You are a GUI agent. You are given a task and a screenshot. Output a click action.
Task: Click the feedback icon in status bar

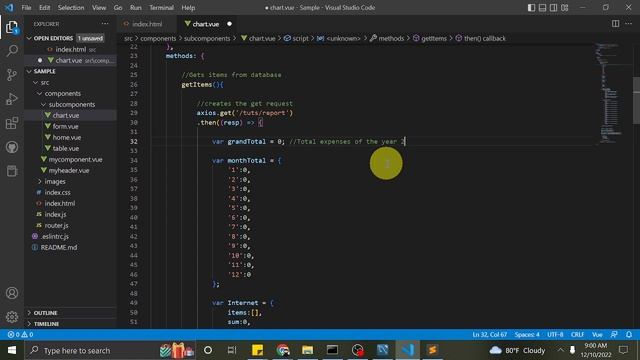click(x=614, y=334)
